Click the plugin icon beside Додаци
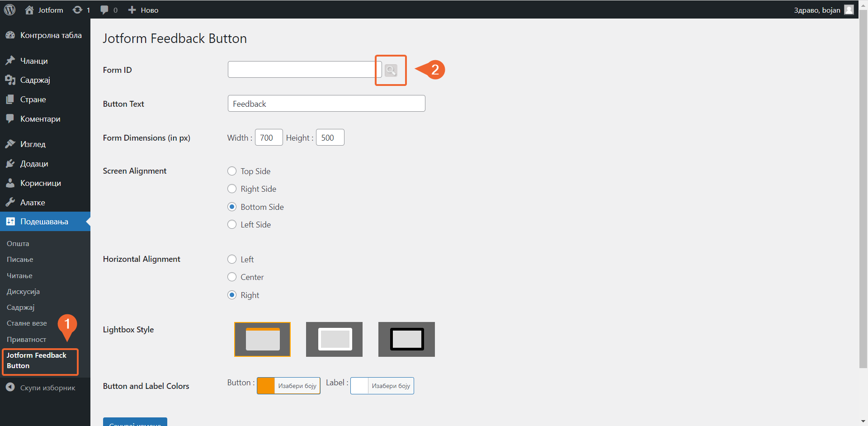This screenshot has width=868, height=426. tap(10, 163)
